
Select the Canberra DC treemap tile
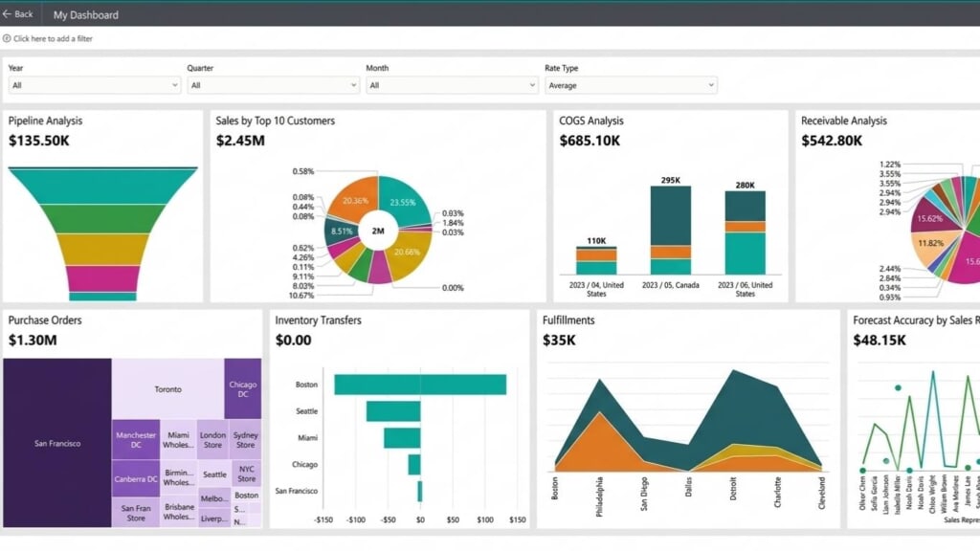pyautogui.click(x=136, y=479)
